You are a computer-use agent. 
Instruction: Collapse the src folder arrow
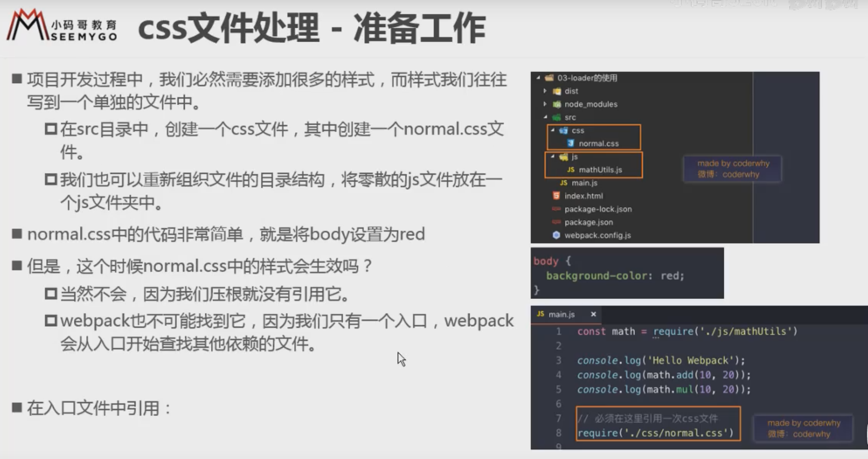pos(546,117)
